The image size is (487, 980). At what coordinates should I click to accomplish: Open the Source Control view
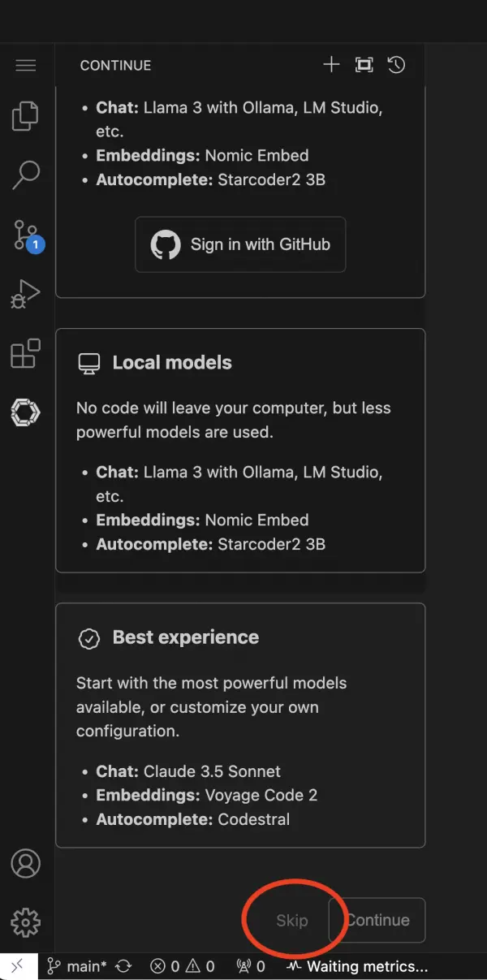[x=26, y=235]
